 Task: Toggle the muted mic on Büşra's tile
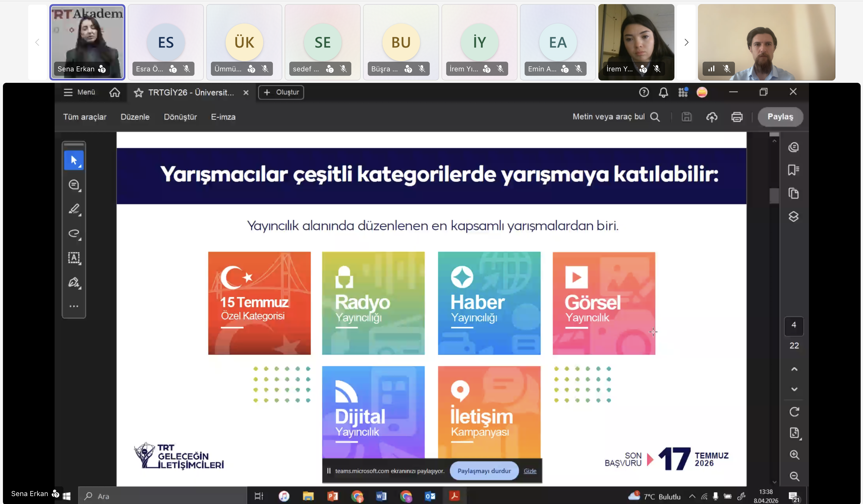click(x=422, y=69)
